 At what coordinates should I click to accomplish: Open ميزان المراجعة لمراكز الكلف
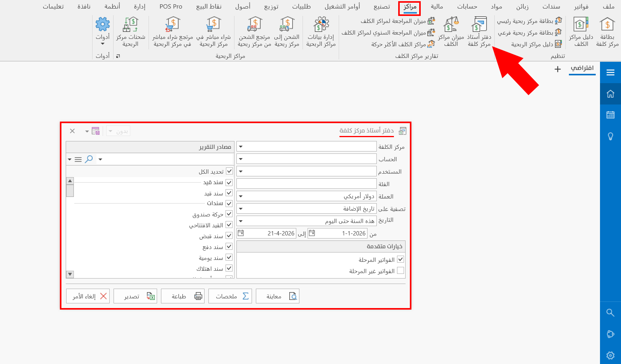tap(397, 21)
